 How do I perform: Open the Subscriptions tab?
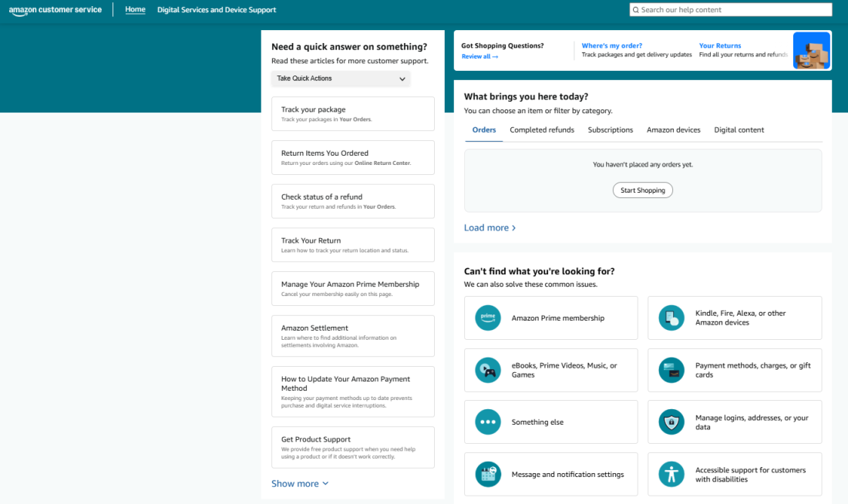(610, 129)
